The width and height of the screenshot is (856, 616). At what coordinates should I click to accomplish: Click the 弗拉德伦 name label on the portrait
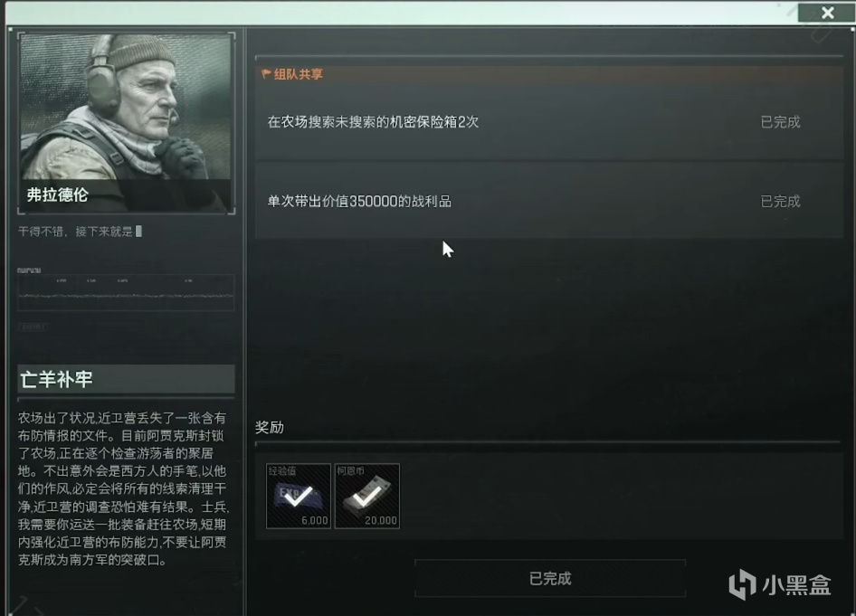(x=57, y=194)
